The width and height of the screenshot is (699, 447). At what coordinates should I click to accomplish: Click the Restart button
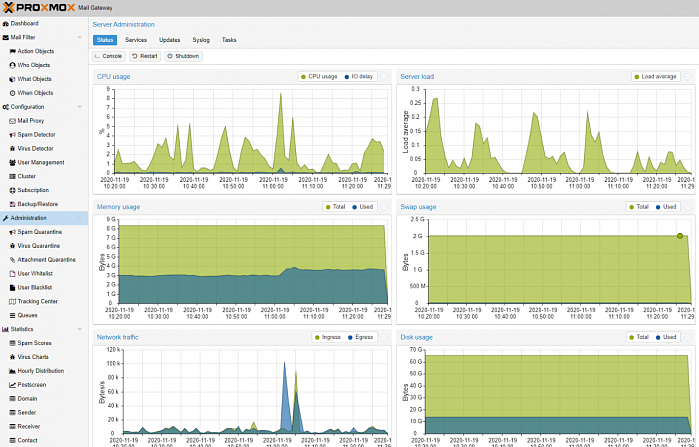[145, 56]
